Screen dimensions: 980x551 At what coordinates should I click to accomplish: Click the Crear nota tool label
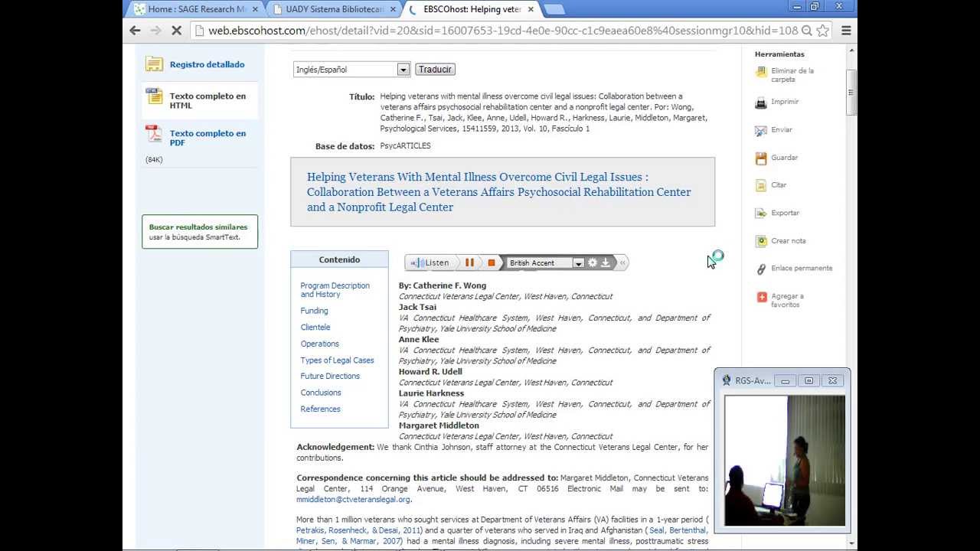[788, 241]
